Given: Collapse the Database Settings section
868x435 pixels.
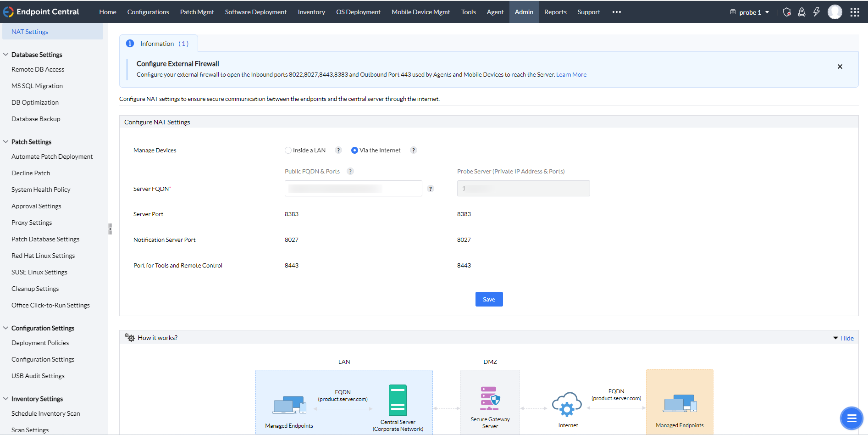Looking at the screenshot, I should (x=6, y=55).
